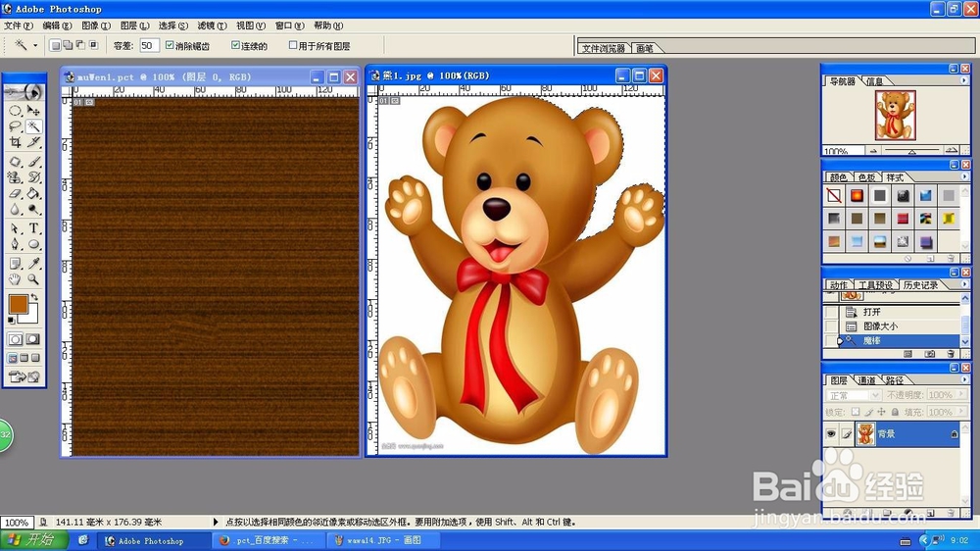Open foreground brown color picker
This screenshot has width=980, height=551.
(17, 304)
